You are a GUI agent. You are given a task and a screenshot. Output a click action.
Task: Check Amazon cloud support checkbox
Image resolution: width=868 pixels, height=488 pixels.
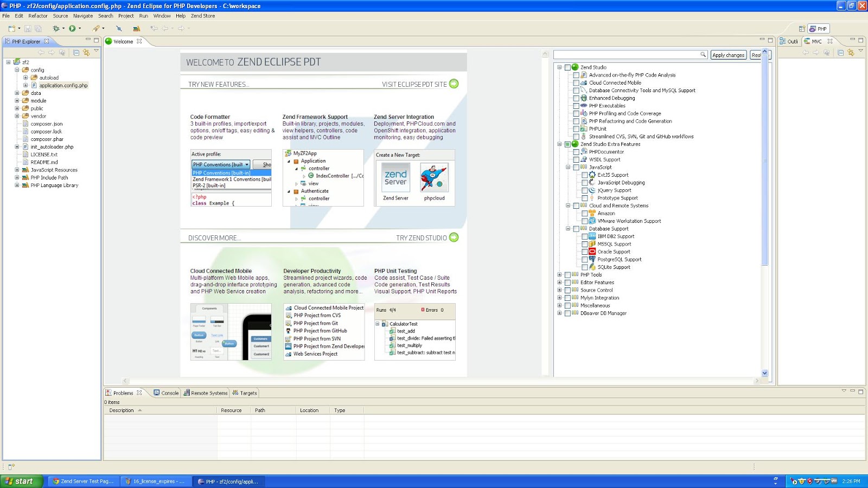point(585,214)
